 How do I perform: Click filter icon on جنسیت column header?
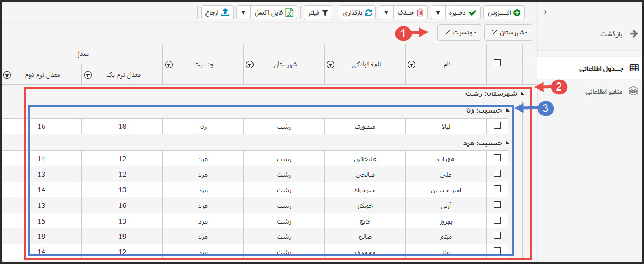click(x=169, y=65)
